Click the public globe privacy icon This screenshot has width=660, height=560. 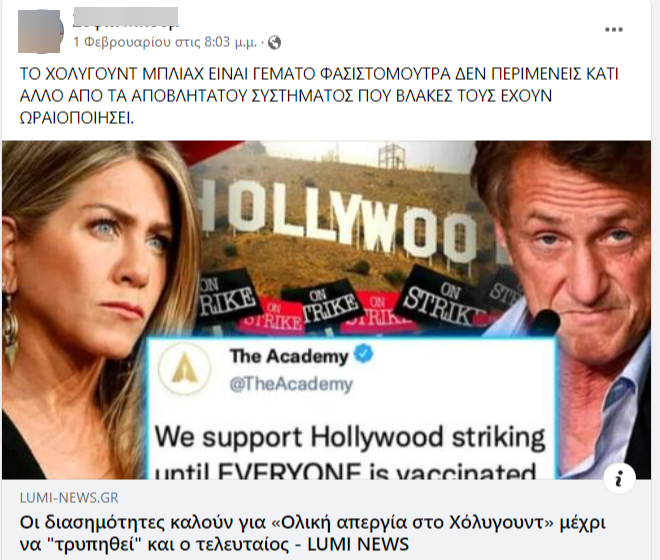(274, 43)
